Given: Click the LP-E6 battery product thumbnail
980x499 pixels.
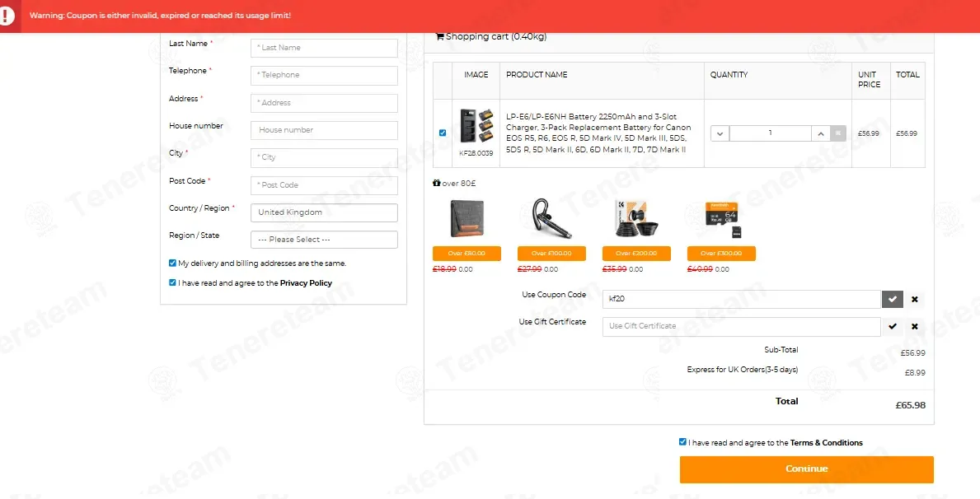Looking at the screenshot, I should pos(476,127).
